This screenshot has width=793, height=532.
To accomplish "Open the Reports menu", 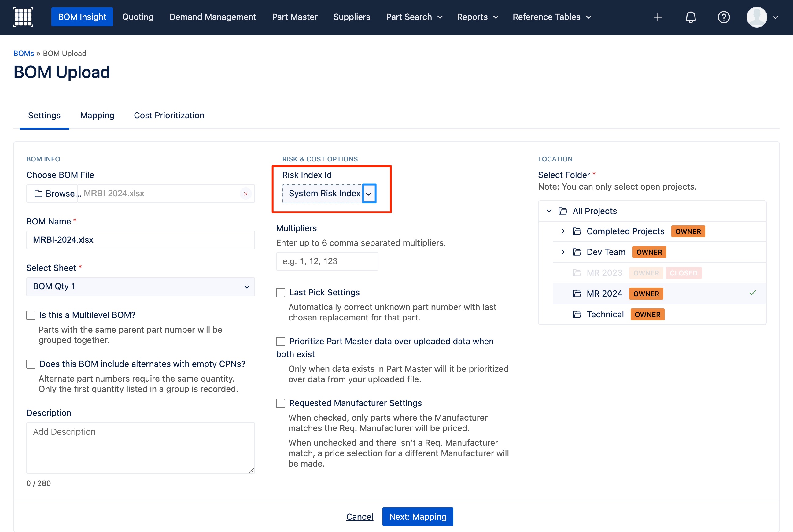I will [477, 17].
